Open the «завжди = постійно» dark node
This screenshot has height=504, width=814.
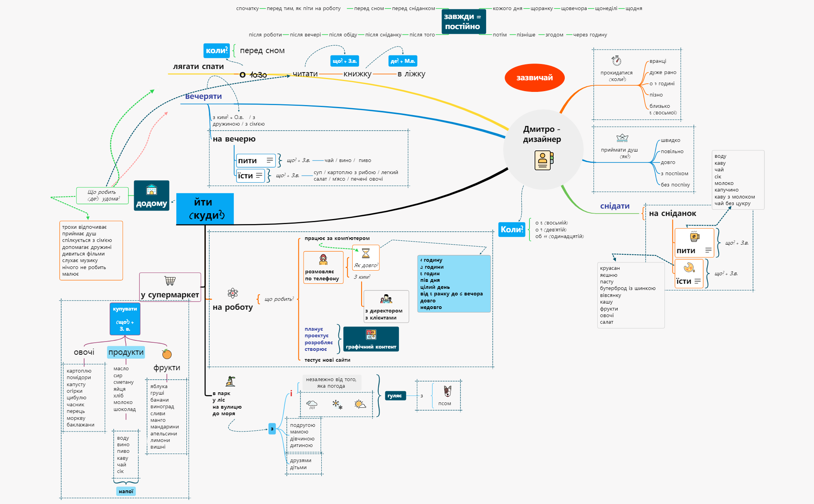pos(464,21)
